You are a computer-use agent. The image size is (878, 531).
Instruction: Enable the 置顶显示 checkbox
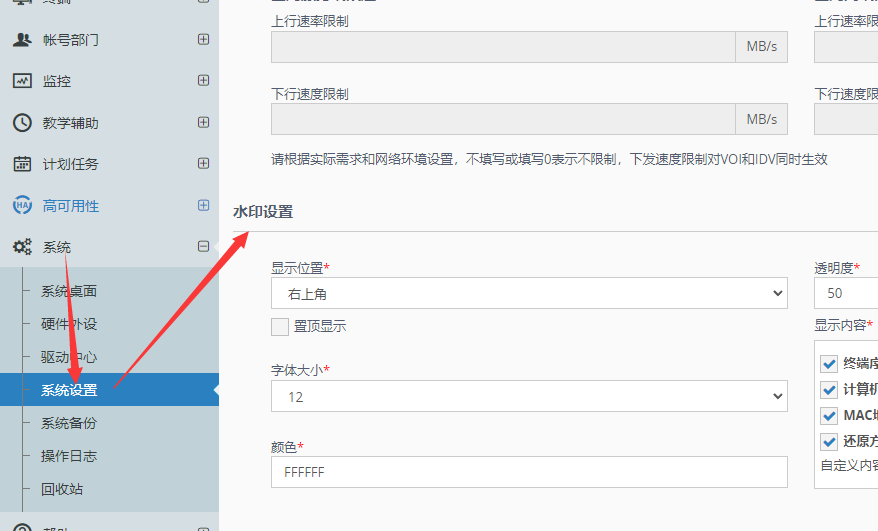click(x=280, y=327)
